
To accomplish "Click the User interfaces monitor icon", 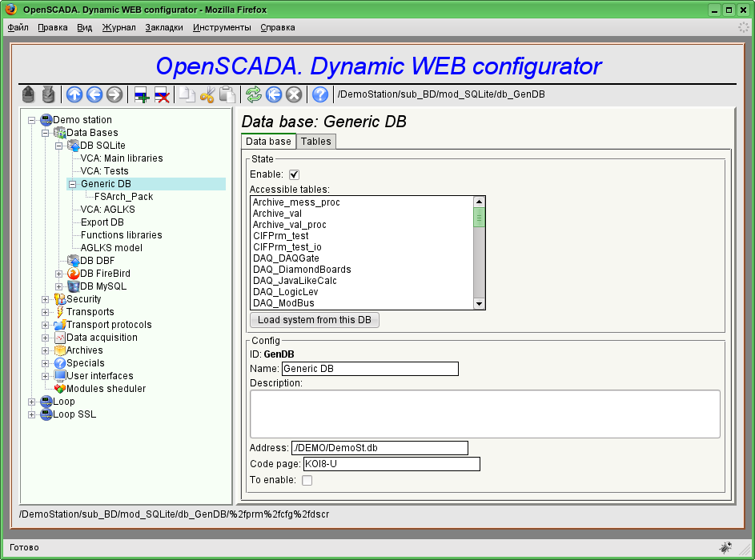I will click(x=60, y=376).
